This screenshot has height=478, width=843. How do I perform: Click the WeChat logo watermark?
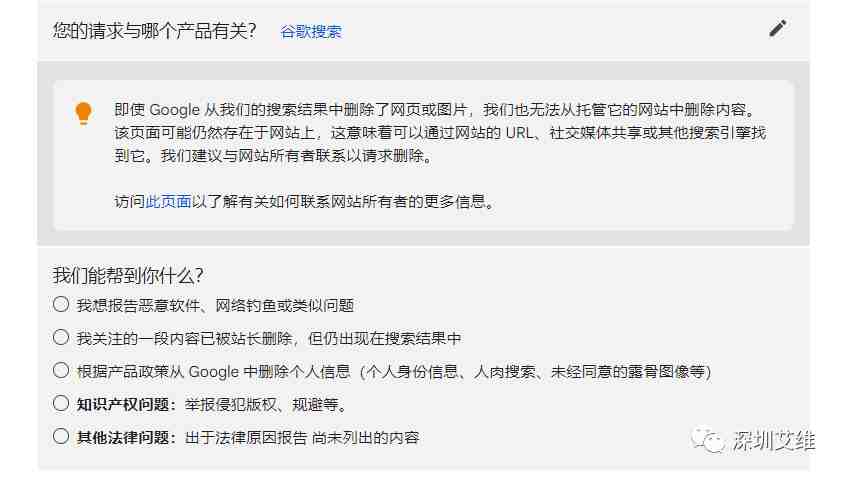tap(708, 440)
